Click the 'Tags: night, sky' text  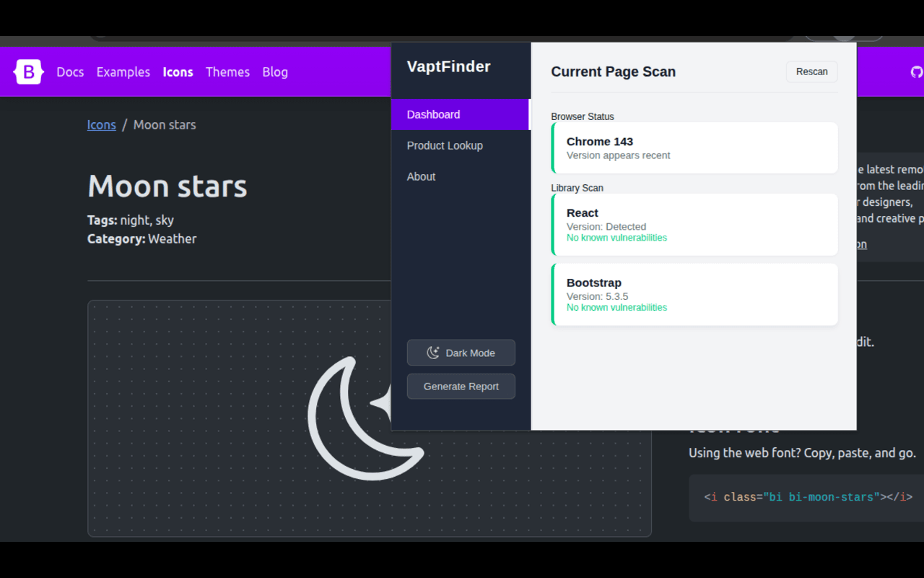pyautogui.click(x=131, y=220)
